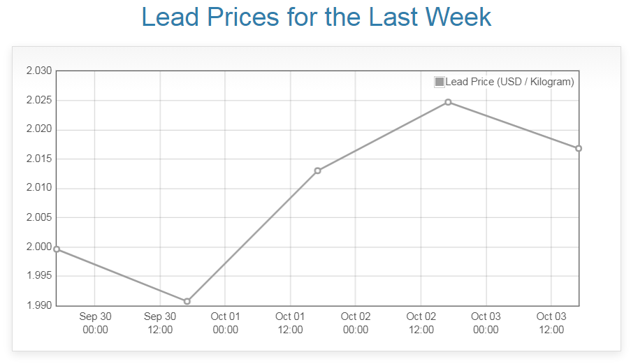The width and height of the screenshot is (631, 364).
Task: Click the lowest data point near 1.990
Action: point(187,301)
